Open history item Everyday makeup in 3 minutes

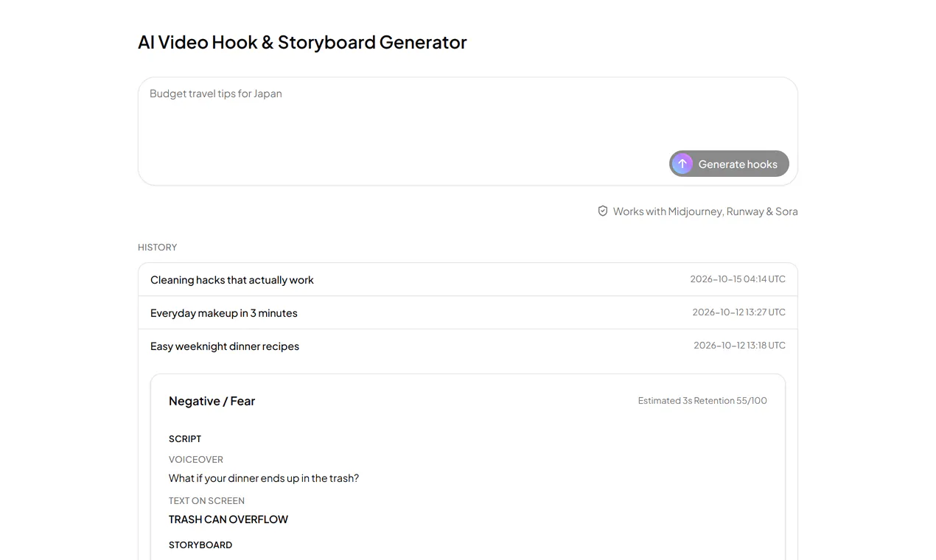point(467,312)
